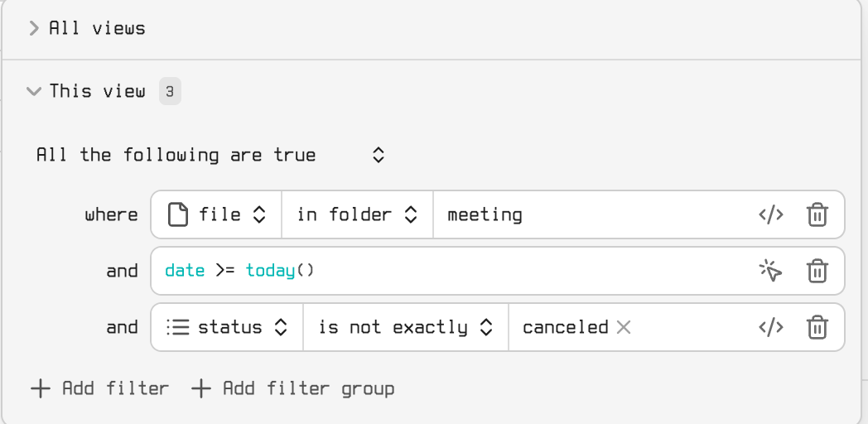Click Add filter
This screenshot has width=868, height=424.
point(99,388)
